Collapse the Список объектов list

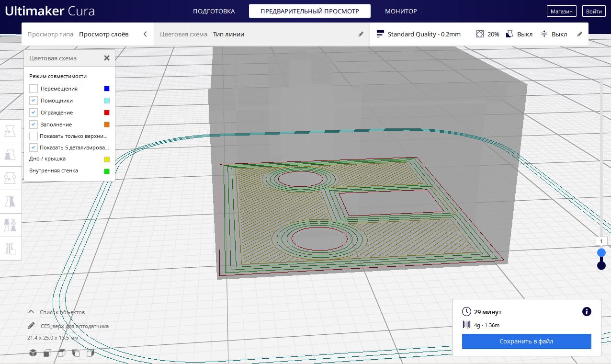point(32,312)
